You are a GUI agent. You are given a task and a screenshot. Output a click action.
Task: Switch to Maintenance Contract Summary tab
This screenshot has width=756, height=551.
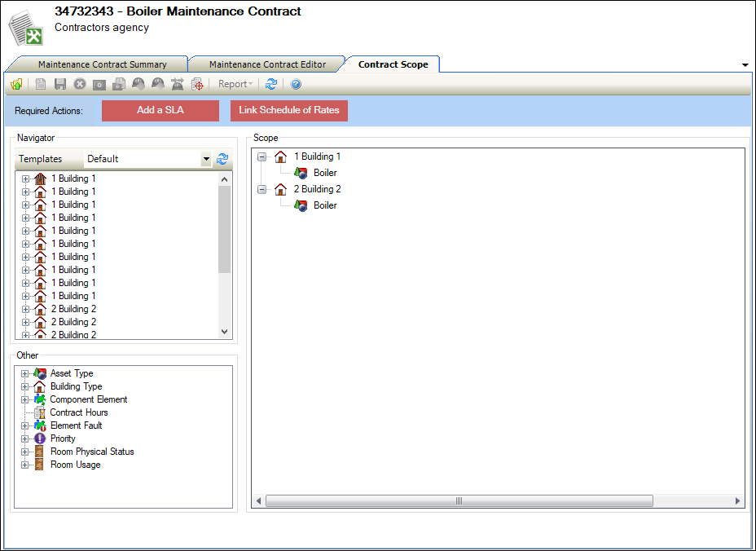pos(102,64)
